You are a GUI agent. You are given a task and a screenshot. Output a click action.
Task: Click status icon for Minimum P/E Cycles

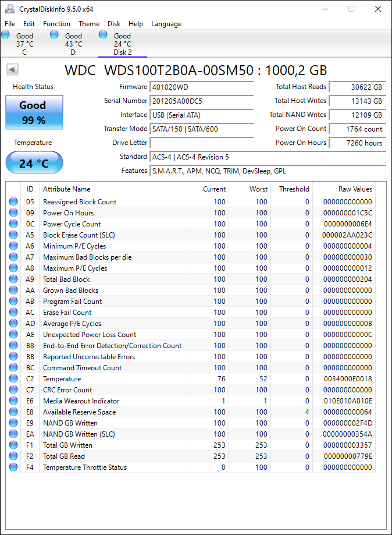13,246
